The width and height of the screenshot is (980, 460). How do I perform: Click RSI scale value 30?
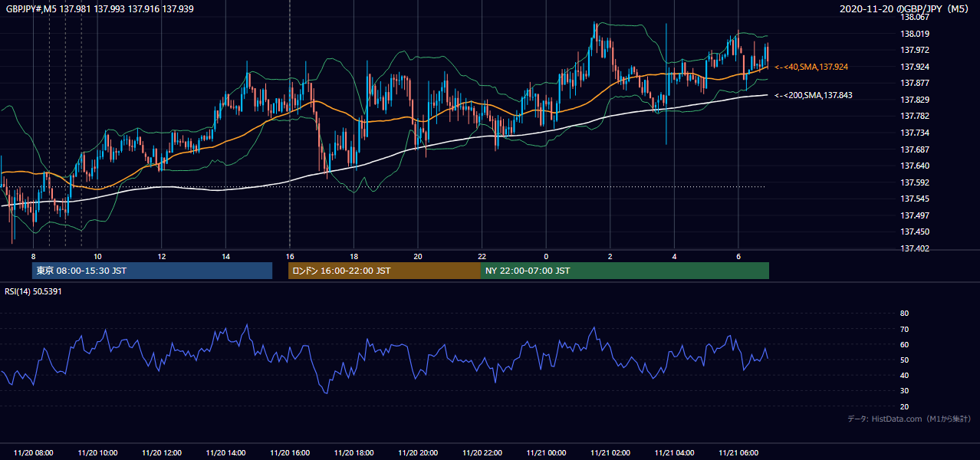pos(904,391)
